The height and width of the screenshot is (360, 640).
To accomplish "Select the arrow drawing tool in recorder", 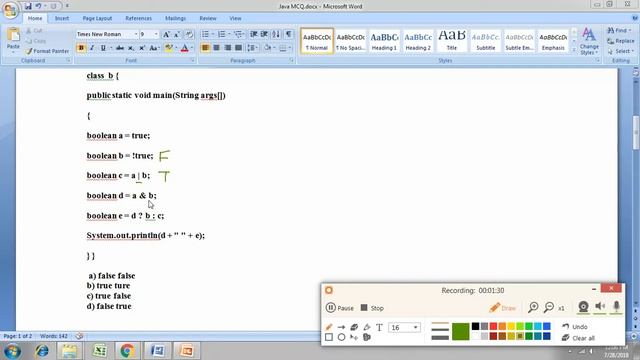I will point(341,327).
